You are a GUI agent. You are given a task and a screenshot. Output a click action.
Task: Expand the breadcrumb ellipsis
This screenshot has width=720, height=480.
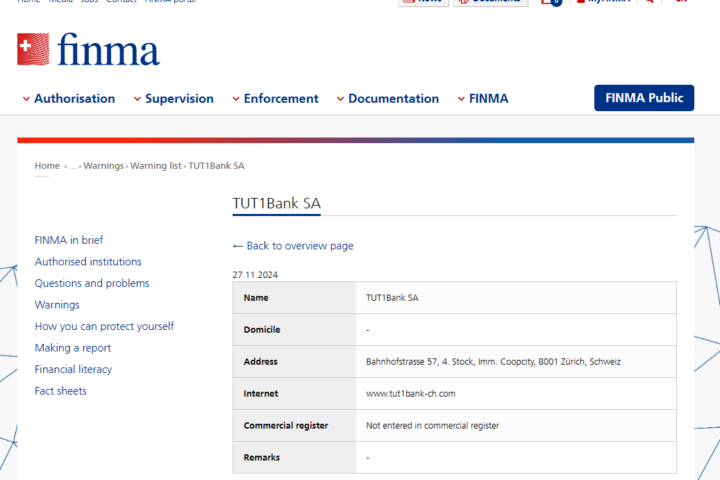coord(73,166)
